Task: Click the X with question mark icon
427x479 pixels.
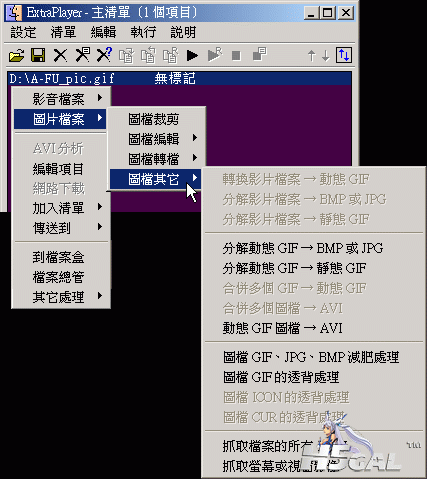Action: (104, 55)
